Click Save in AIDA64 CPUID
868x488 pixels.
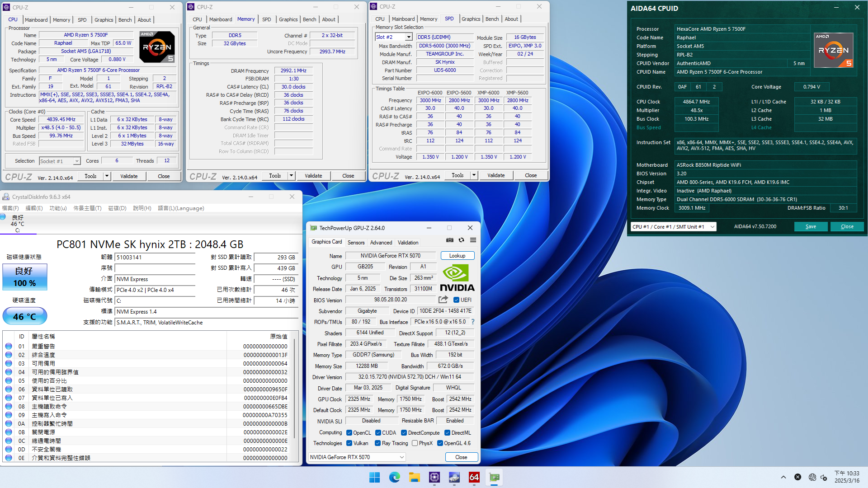click(x=811, y=227)
